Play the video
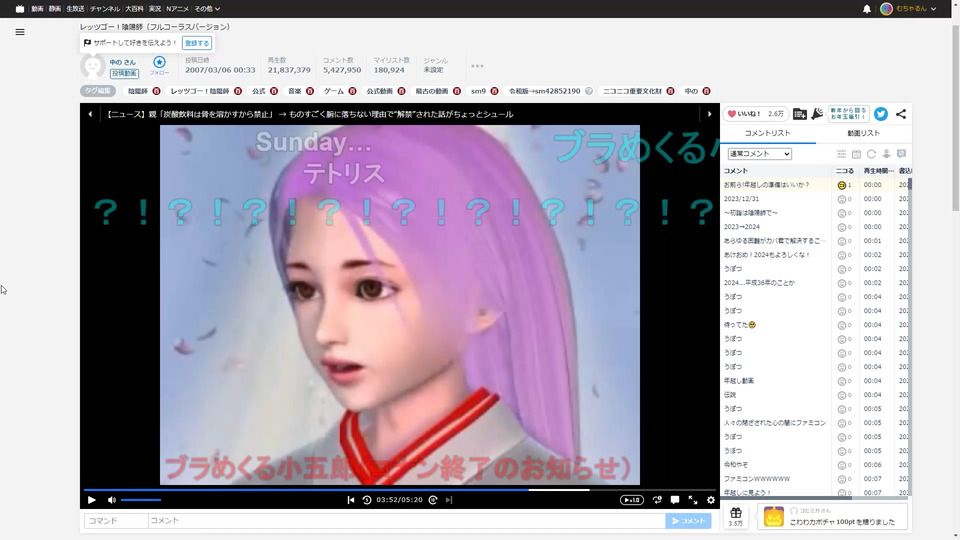This screenshot has height=540, width=960. point(92,500)
